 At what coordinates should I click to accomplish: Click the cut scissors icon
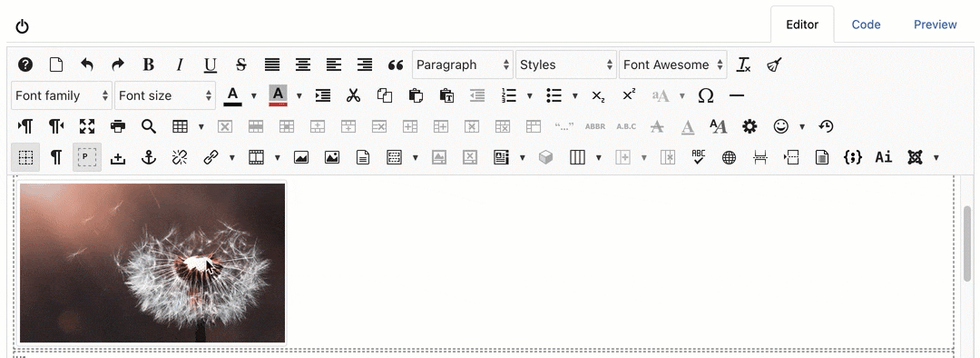pos(353,95)
